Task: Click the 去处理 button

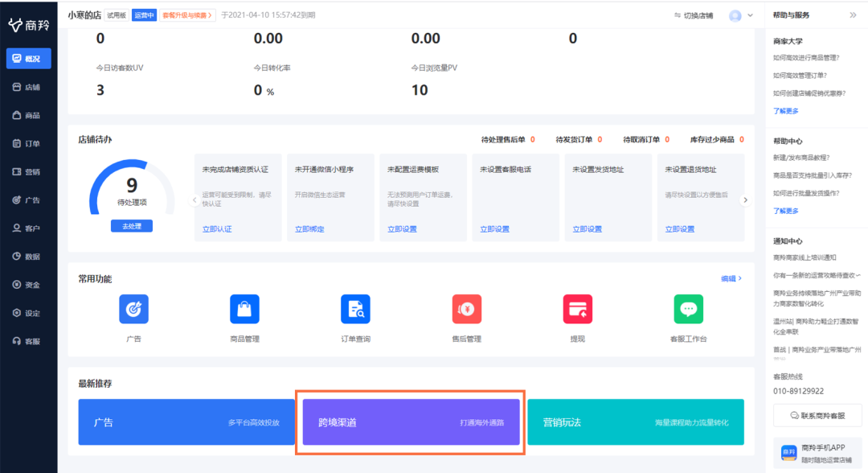Action: [x=132, y=226]
